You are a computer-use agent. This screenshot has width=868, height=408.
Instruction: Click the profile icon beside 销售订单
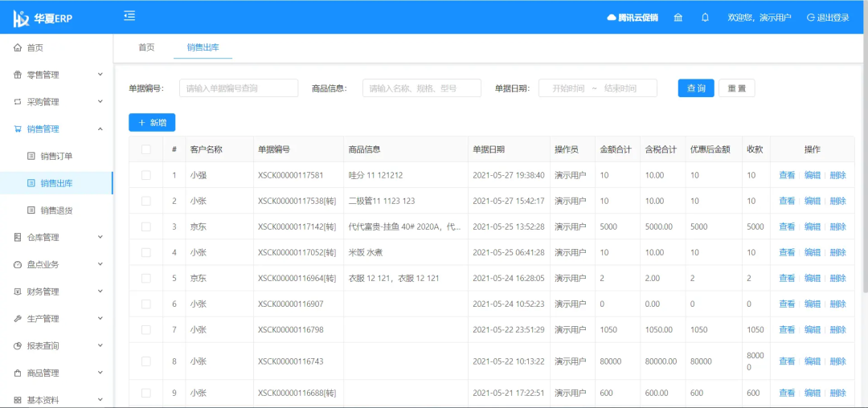31,156
